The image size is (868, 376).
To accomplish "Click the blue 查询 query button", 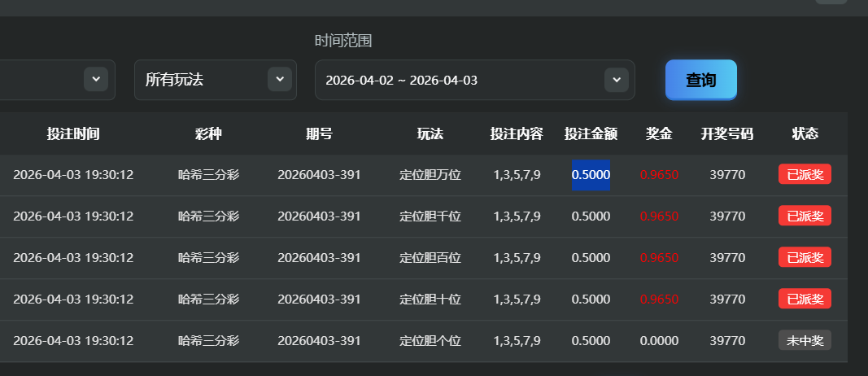I will click(700, 80).
